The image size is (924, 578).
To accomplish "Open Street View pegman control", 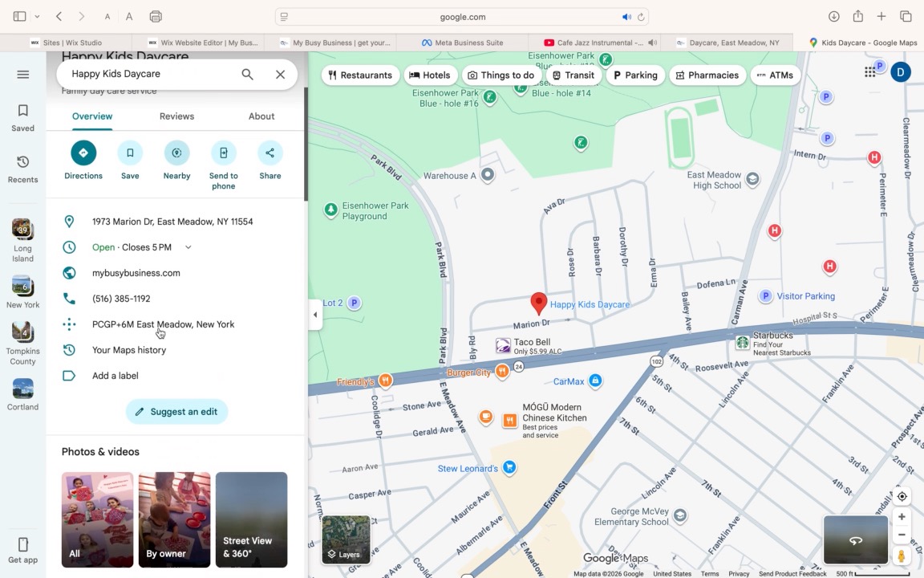I will 902,556.
